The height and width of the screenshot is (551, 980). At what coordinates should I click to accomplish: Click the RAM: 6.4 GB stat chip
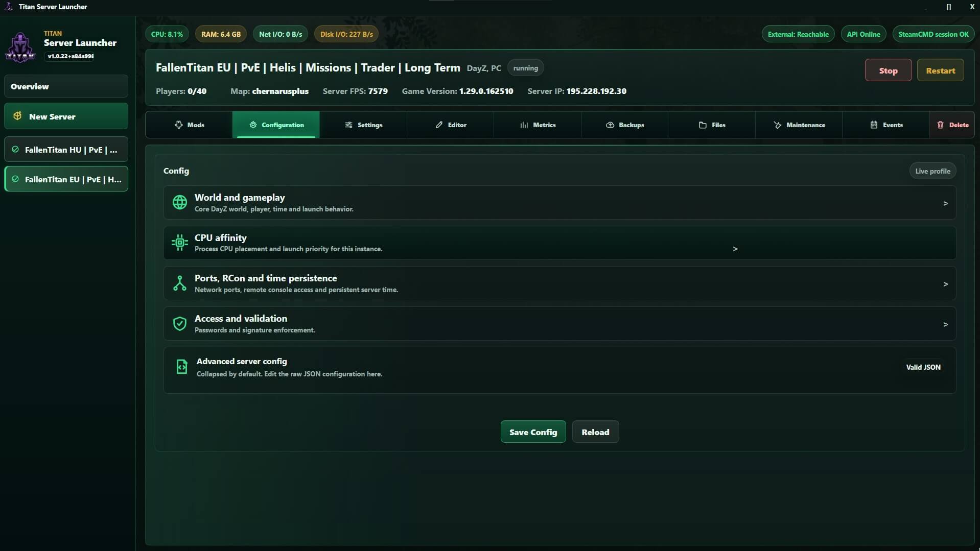tap(221, 34)
